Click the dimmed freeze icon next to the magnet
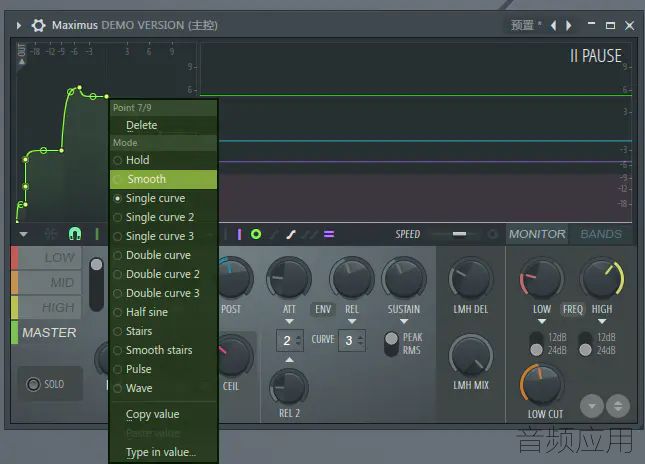Screen dimensions: 645x464 pos(51,234)
